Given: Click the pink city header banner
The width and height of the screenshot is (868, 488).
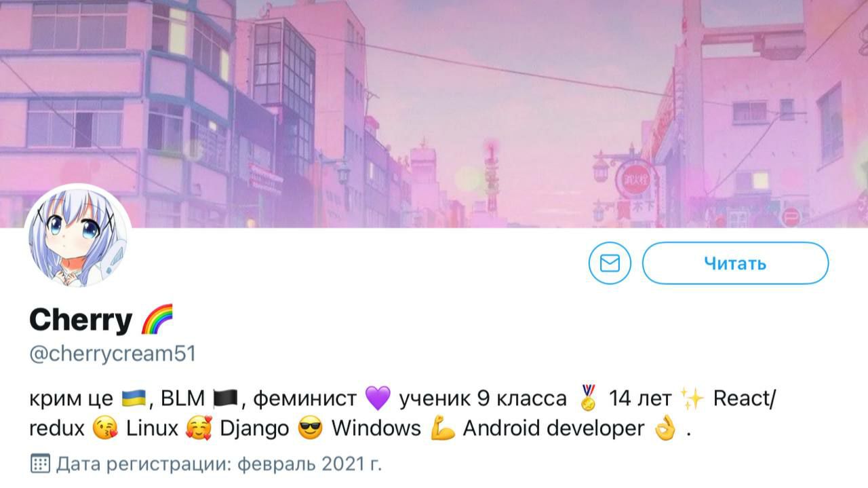Looking at the screenshot, I should 434,113.
